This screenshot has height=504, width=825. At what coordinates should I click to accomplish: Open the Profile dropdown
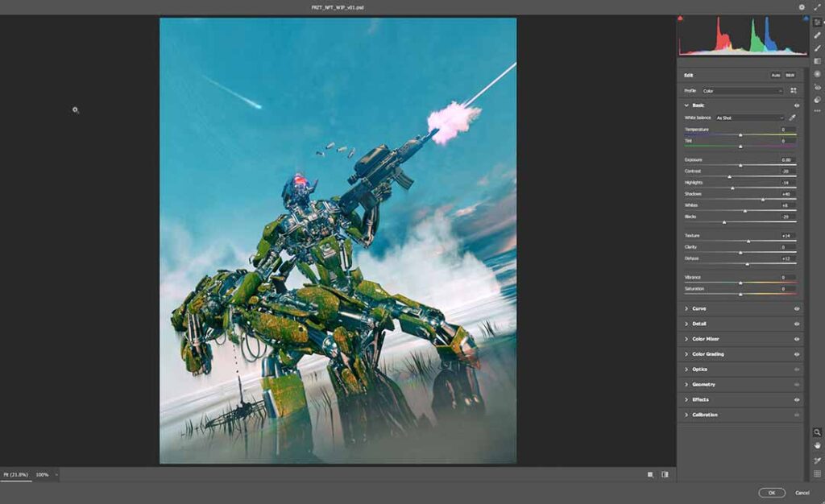[x=742, y=91]
